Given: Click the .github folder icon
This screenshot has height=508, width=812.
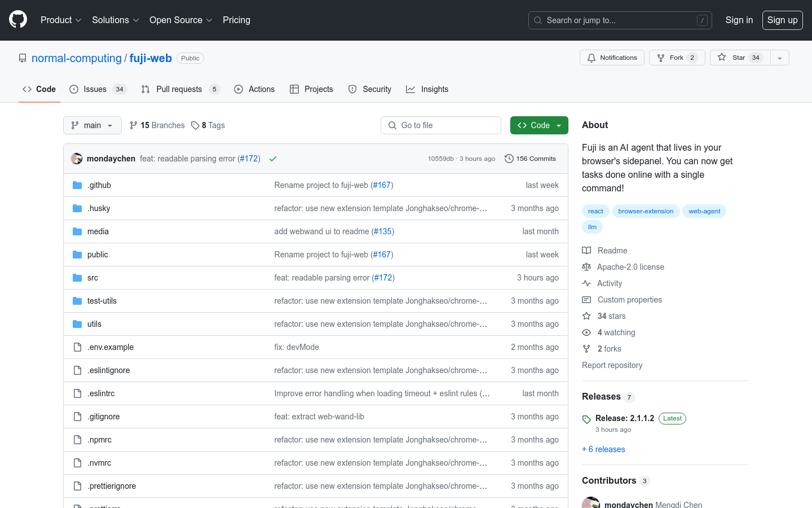Looking at the screenshot, I should click(x=77, y=185).
